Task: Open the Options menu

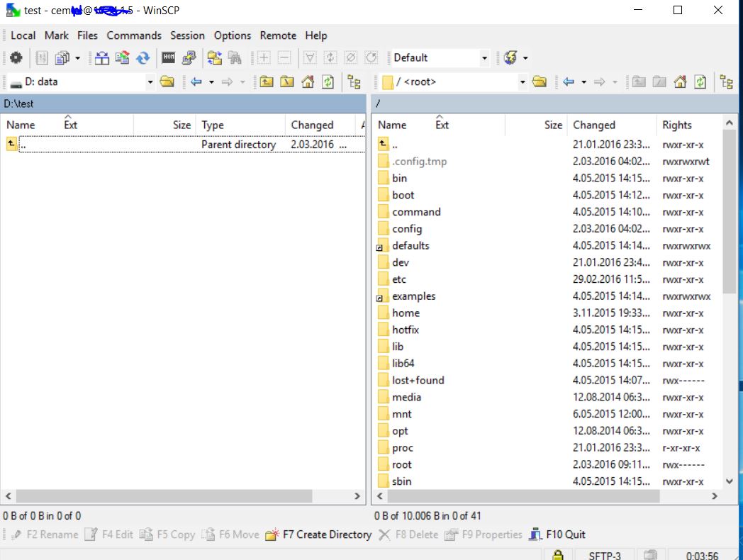Action: 233,35
